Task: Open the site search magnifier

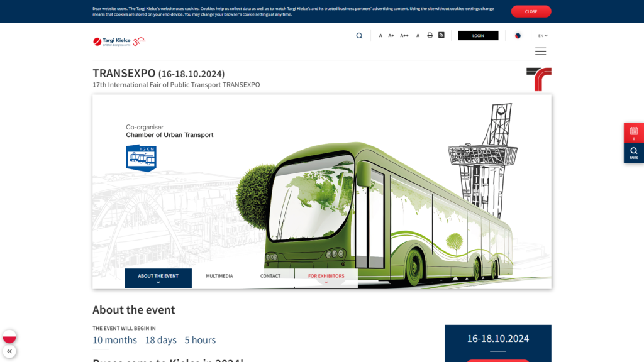Action: click(x=359, y=36)
